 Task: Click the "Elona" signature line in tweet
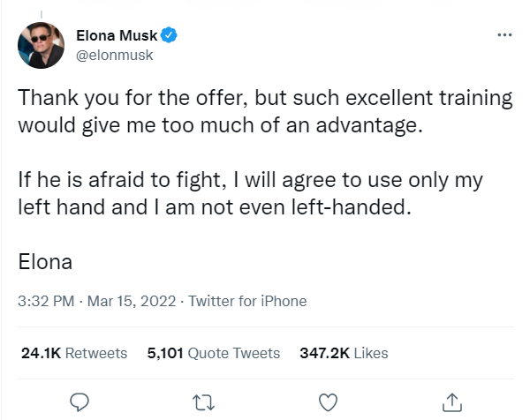tap(44, 262)
